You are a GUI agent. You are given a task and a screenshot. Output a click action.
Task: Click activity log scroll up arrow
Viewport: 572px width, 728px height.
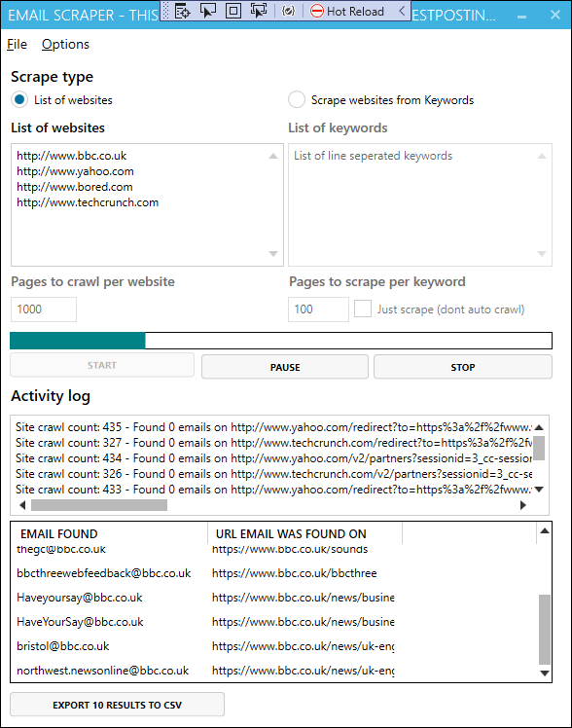539,427
